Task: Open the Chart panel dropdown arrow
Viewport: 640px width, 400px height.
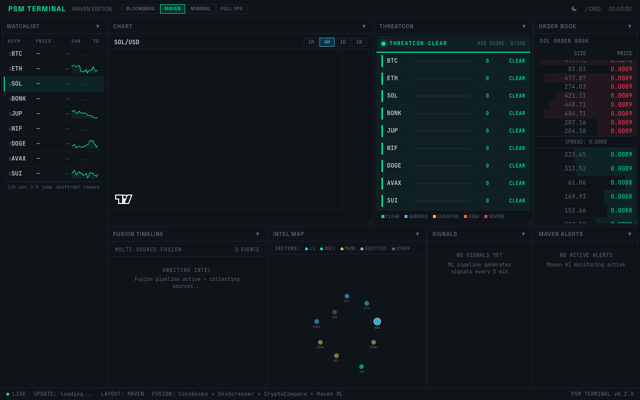Action: click(364, 27)
